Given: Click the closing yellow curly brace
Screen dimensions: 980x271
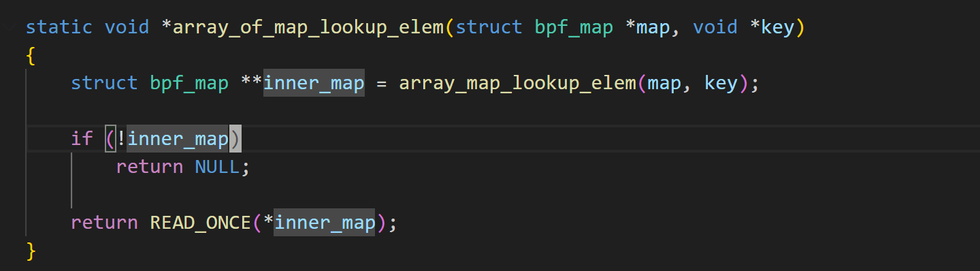Looking at the screenshot, I should [x=31, y=251].
